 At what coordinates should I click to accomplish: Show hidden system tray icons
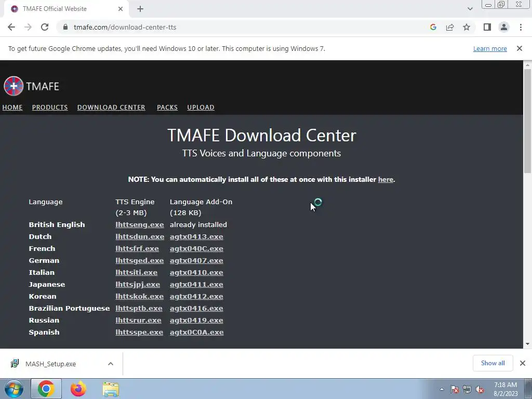[x=442, y=390]
